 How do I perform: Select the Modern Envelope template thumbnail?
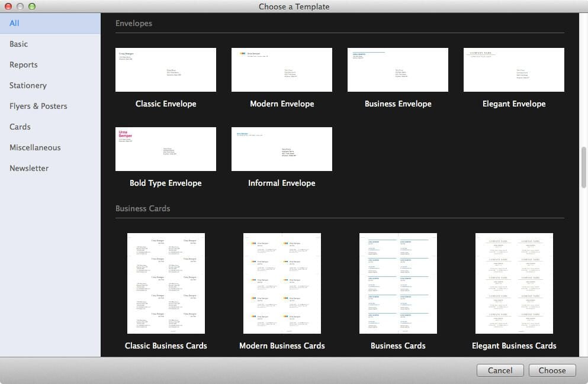(282, 70)
